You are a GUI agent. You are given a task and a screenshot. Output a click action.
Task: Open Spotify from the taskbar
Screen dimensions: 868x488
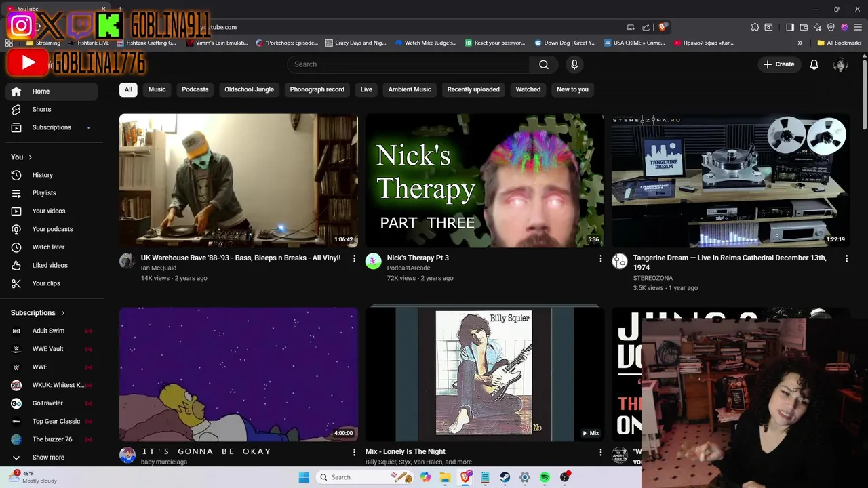pos(545,477)
